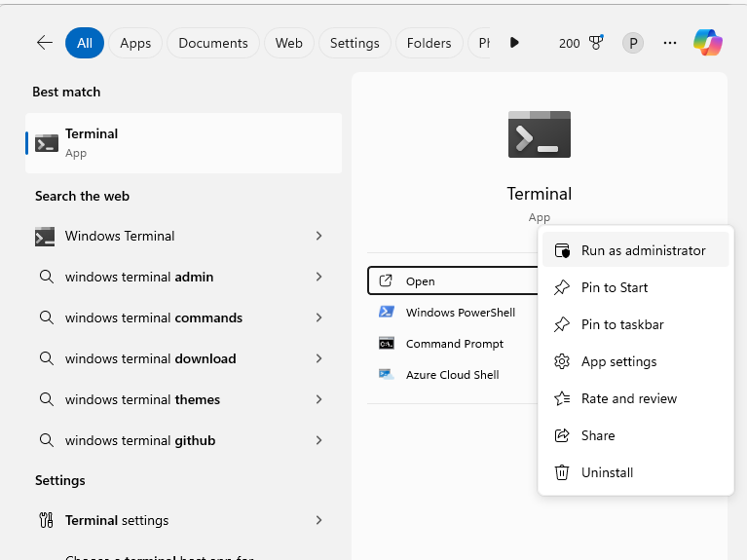Screen dimensions: 747x560
Task: Click the back arrow in search header
Action: (44, 43)
